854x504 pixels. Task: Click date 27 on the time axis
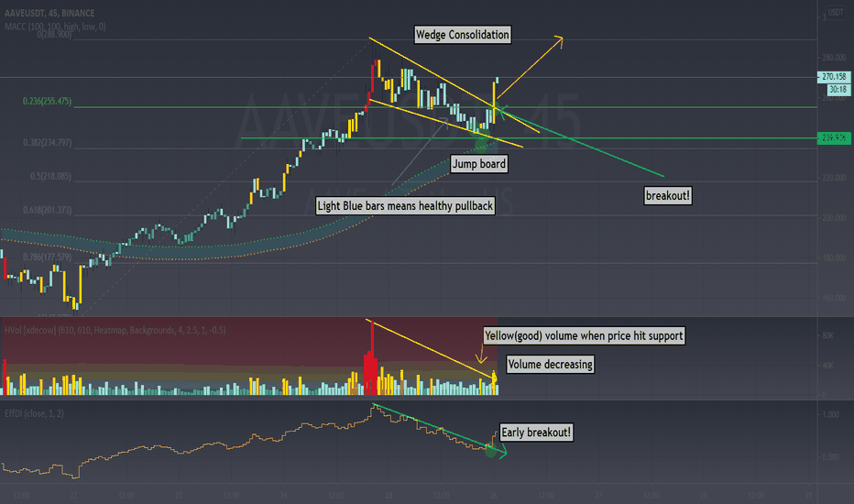pyautogui.click(x=598, y=495)
